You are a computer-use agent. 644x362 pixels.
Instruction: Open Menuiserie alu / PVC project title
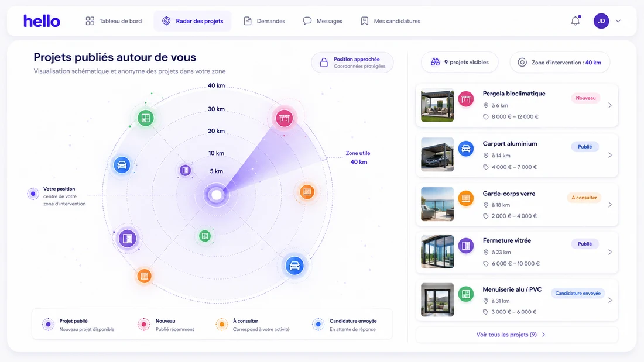point(512,289)
